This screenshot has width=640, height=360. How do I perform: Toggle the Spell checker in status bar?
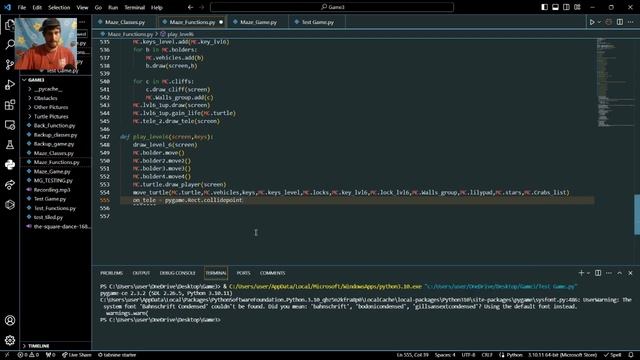[612, 355]
